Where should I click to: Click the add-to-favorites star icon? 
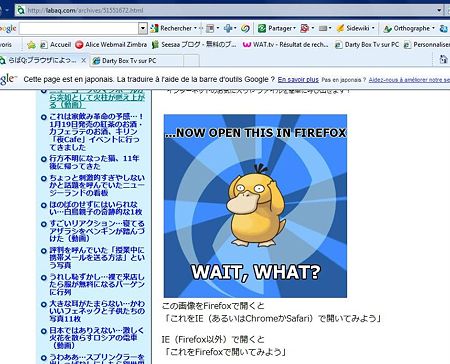[31, 45]
